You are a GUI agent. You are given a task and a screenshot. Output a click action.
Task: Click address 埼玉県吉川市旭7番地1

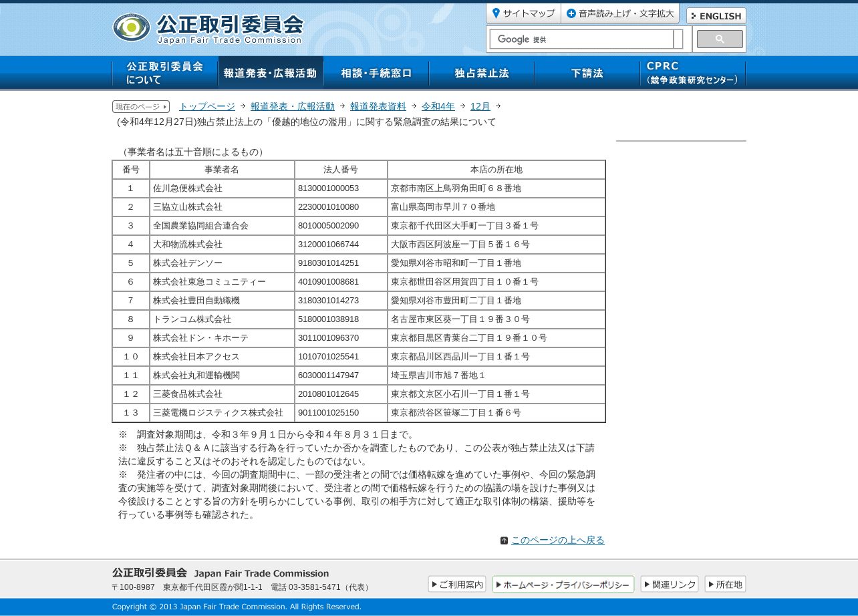click(x=438, y=375)
